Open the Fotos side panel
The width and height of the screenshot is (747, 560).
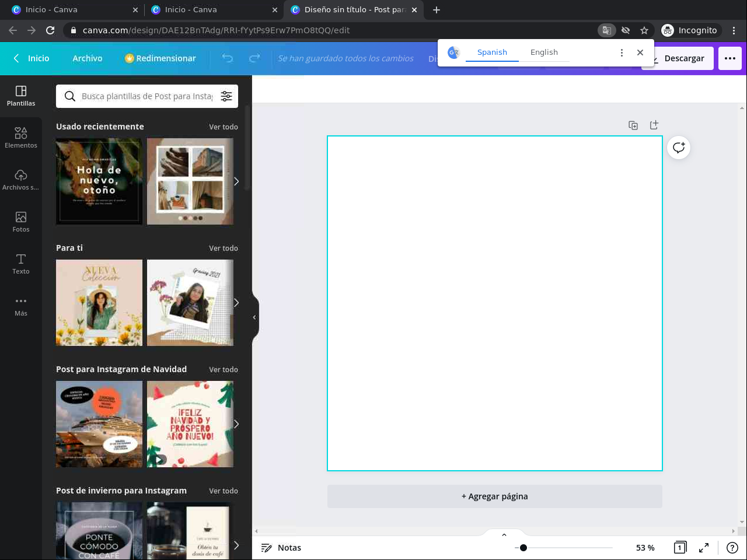[21, 222]
